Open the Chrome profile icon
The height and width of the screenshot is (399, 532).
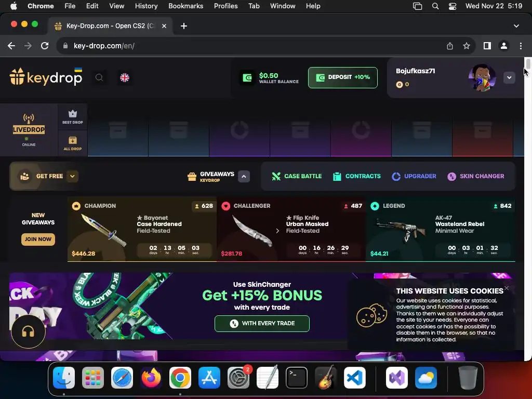coord(504,46)
